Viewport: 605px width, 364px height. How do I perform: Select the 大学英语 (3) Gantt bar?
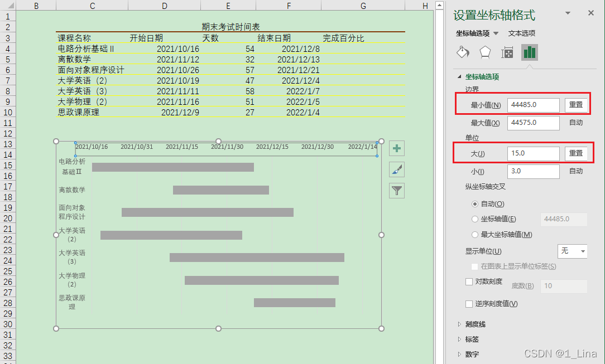pyautogui.click(x=257, y=258)
